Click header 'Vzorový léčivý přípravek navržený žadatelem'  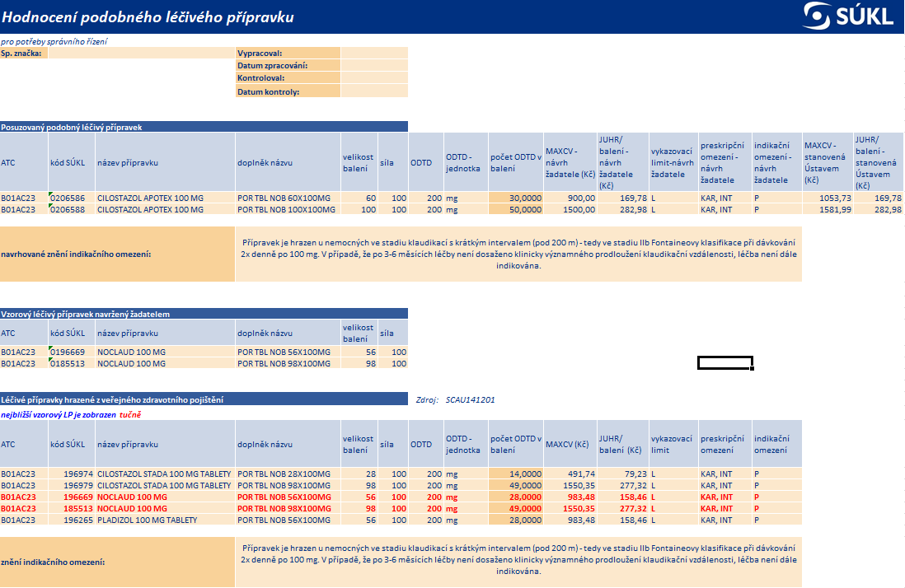204,314
